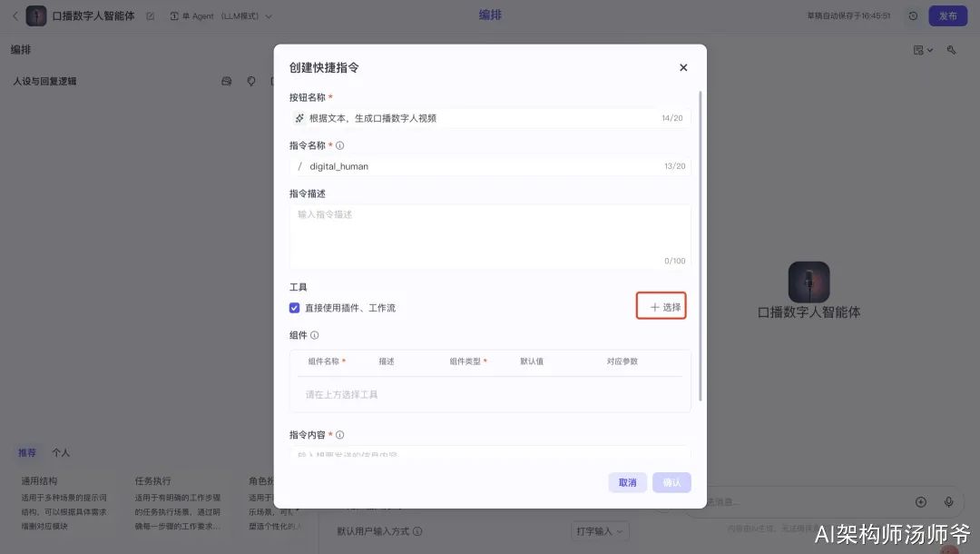Click the 选择 tool button

point(661,306)
